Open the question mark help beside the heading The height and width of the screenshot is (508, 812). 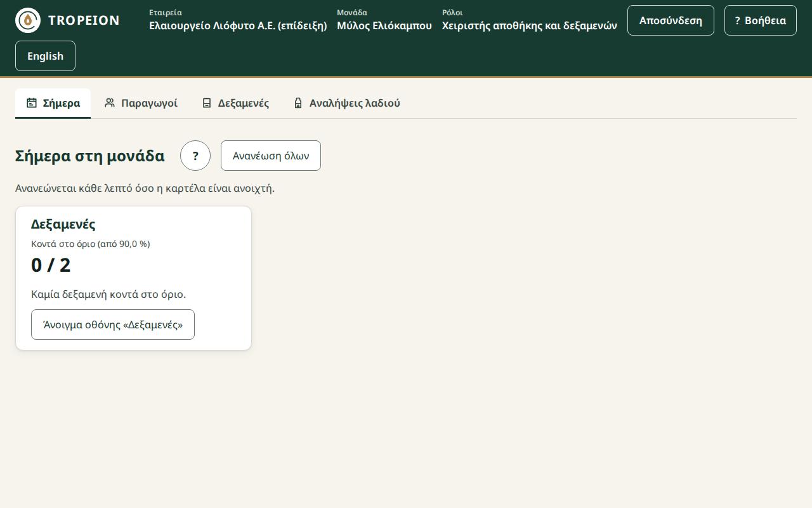click(x=195, y=156)
